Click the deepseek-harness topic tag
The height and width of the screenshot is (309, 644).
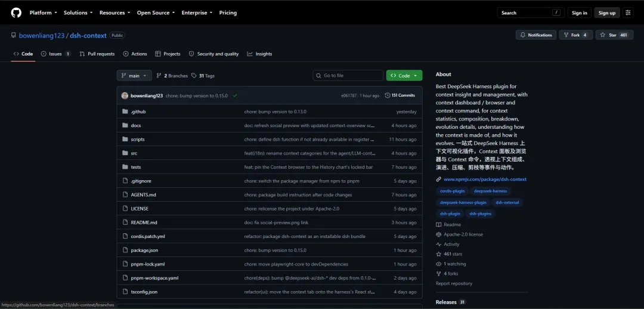click(x=490, y=191)
